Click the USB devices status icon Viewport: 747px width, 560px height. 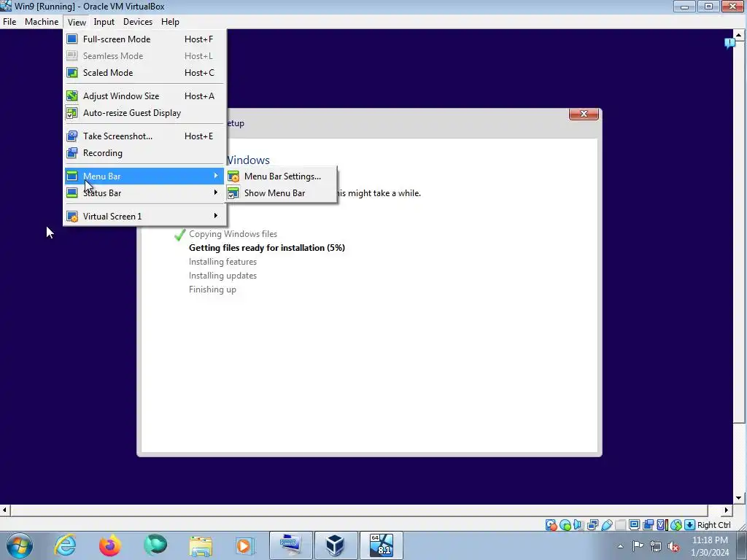pyautogui.click(x=606, y=525)
